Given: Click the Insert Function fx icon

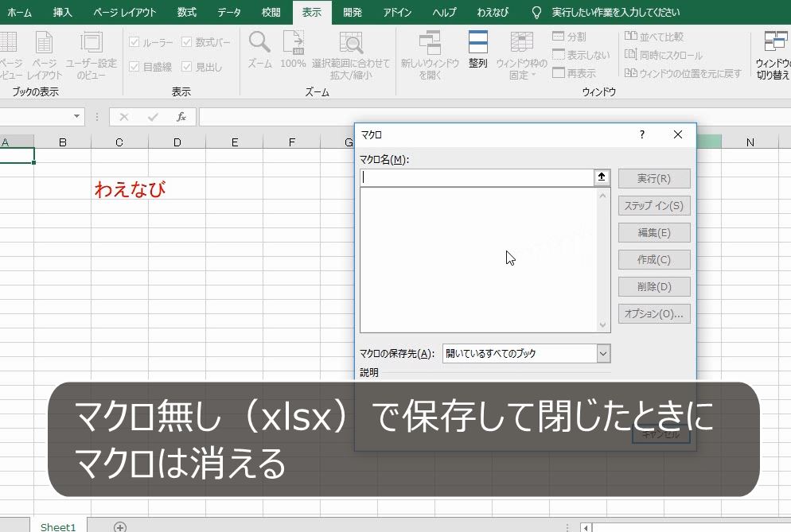Looking at the screenshot, I should coord(181,117).
